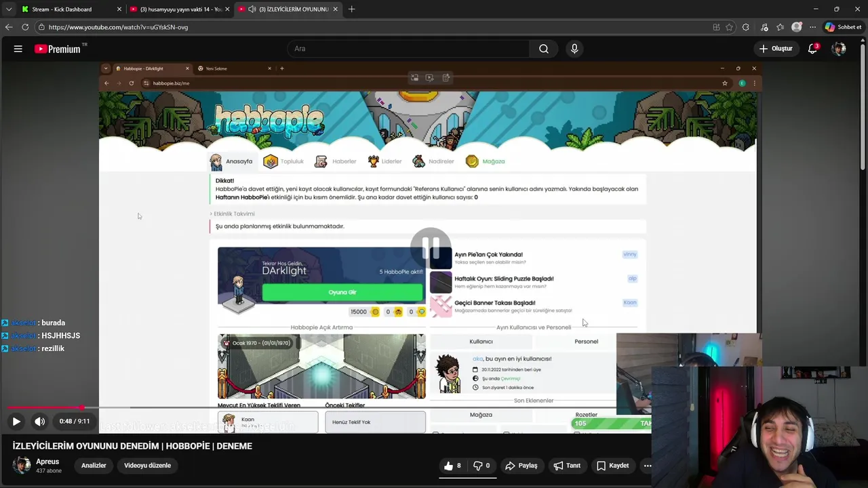Click the Tanıt promote button

pos(567,466)
